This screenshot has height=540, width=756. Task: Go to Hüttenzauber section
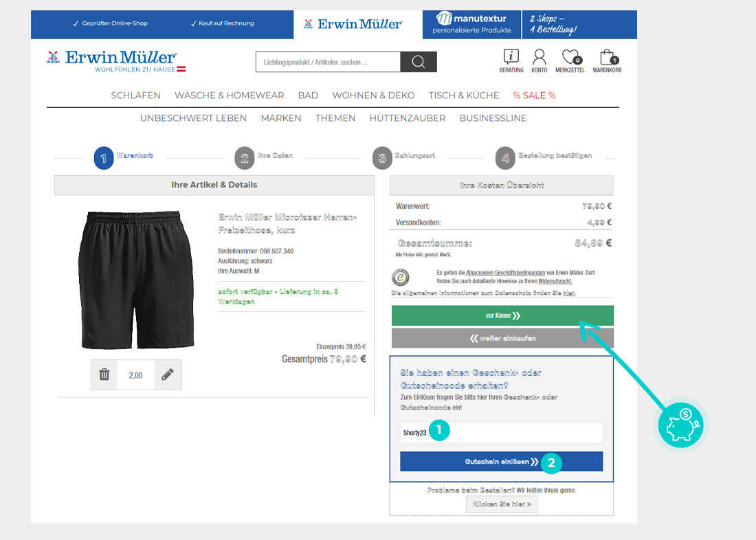tap(408, 118)
